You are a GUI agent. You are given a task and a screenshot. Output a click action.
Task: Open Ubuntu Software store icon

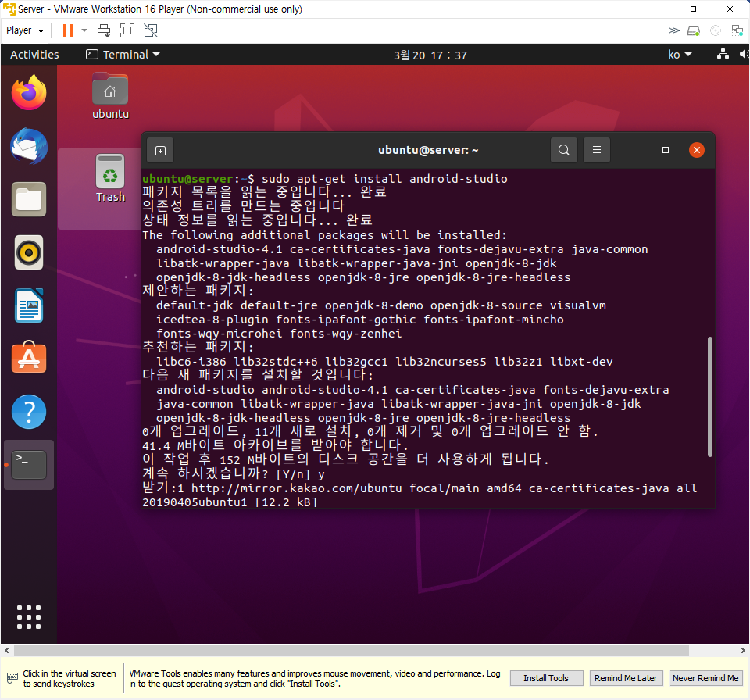click(29, 358)
